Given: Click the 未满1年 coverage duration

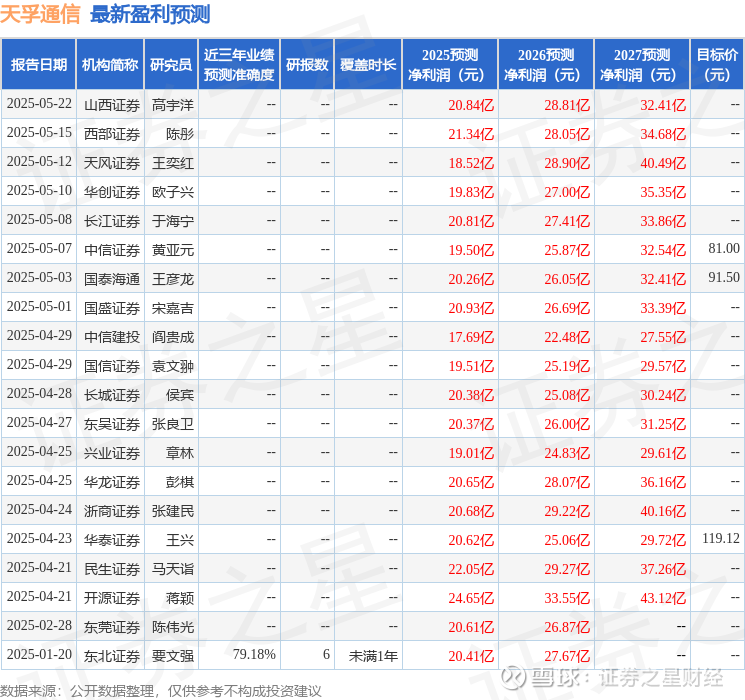Looking at the screenshot, I should coord(373,656).
